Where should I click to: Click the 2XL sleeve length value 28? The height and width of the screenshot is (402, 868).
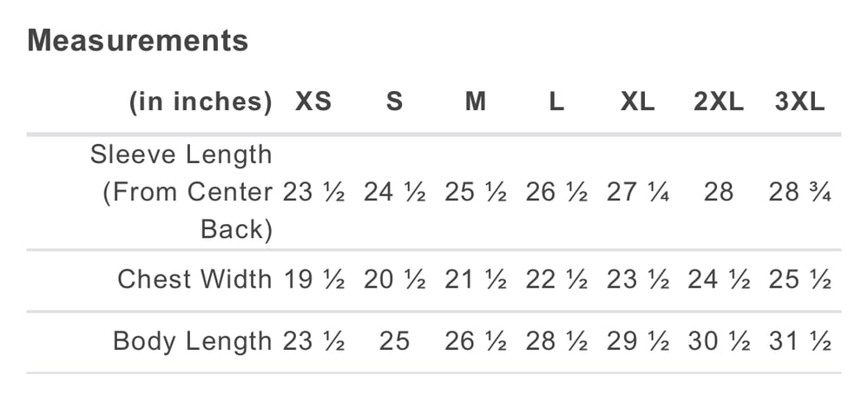(x=719, y=192)
